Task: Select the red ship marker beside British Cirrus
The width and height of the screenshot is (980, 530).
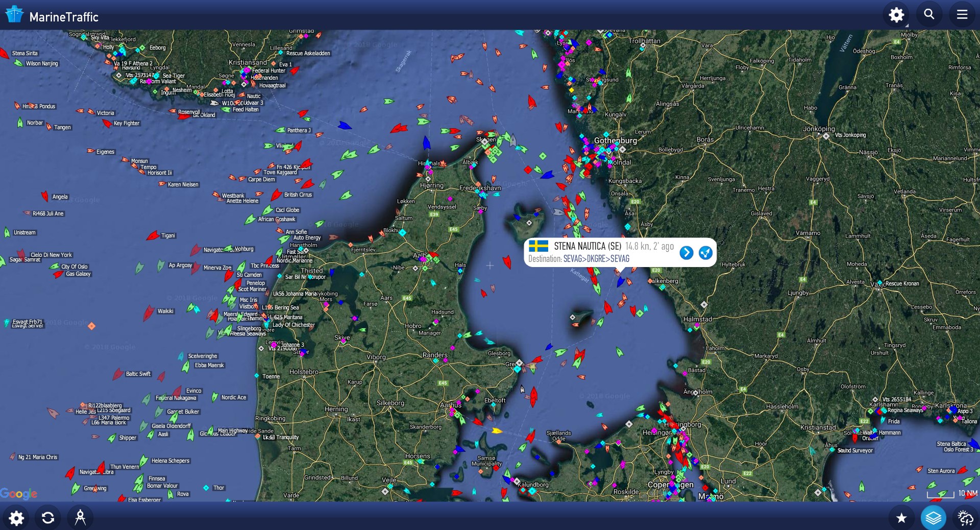Action: pyautogui.click(x=276, y=195)
